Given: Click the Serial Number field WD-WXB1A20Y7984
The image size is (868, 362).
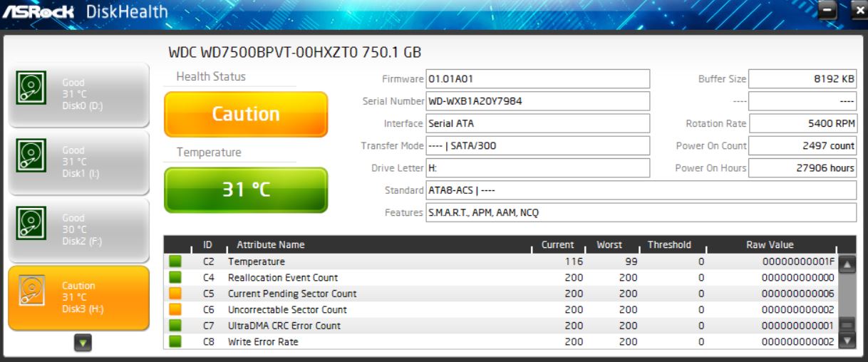Looking at the screenshot, I should coord(538,100).
